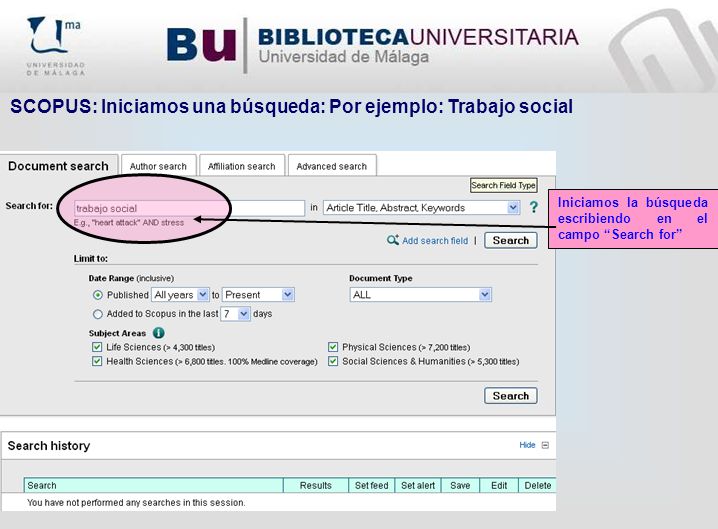The width and height of the screenshot is (718, 529).
Task: Uncheck the Health Sciences checkbox
Action: (97, 361)
